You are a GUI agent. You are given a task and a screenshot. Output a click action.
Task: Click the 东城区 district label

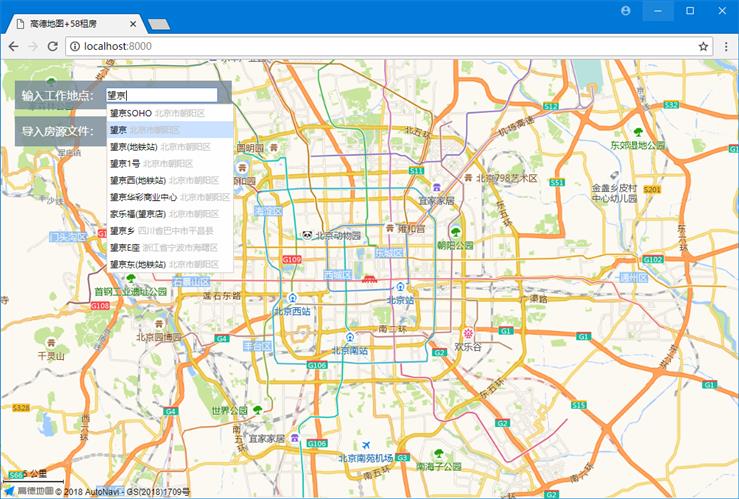point(389,253)
